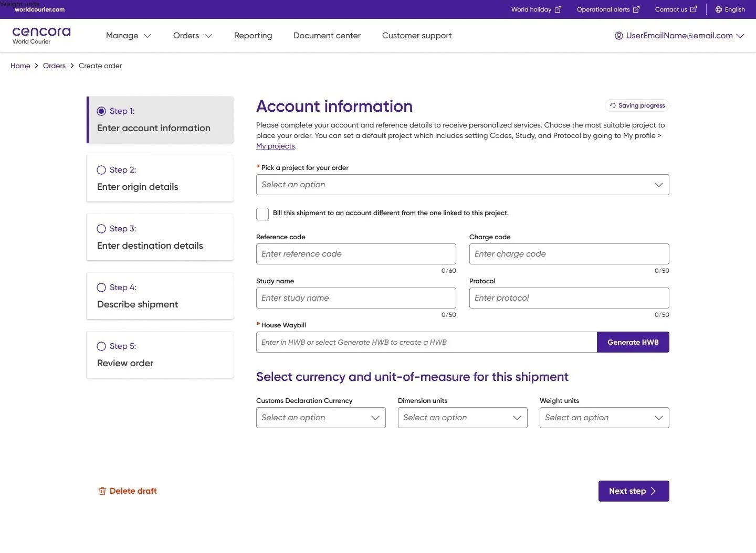The width and height of the screenshot is (756, 553).
Task: Click the Charge code input field
Action: (569, 254)
